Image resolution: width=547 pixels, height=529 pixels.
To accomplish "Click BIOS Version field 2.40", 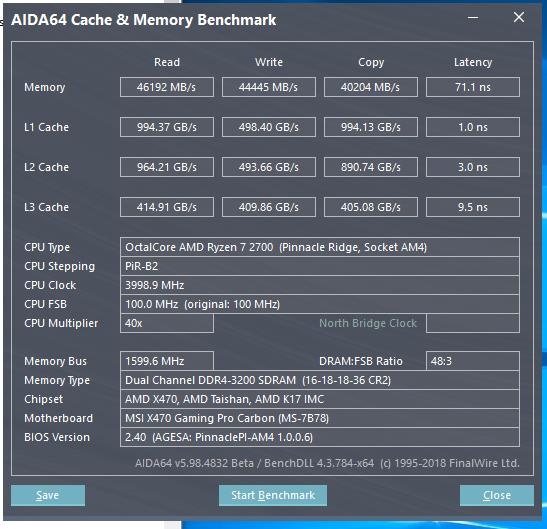I will 320,437.
